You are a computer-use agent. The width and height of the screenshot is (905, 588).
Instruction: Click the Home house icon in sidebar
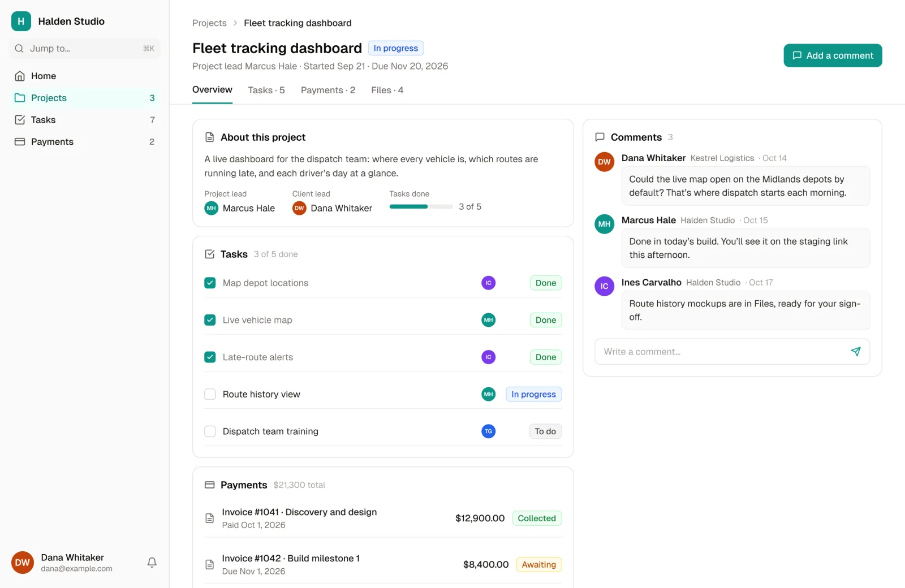click(20, 76)
